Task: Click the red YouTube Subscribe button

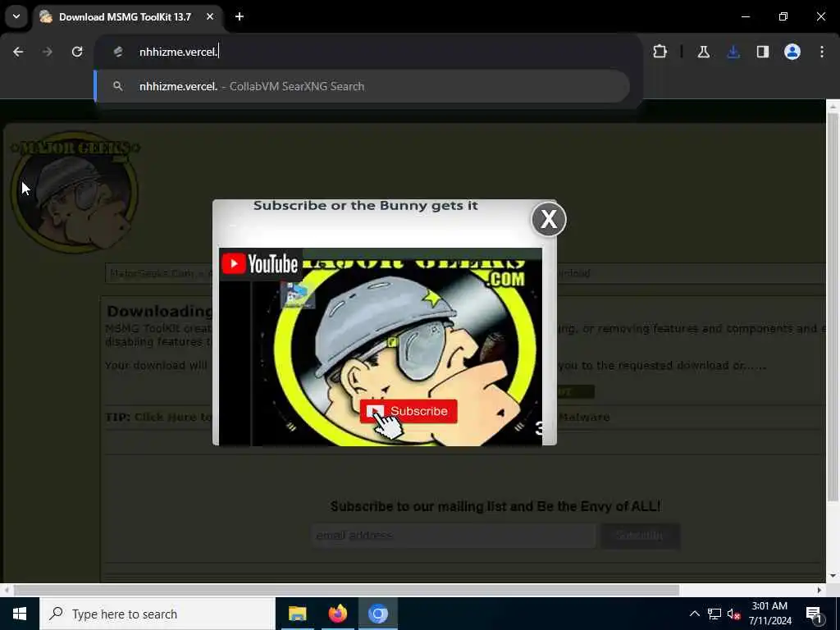Action: pos(409,411)
